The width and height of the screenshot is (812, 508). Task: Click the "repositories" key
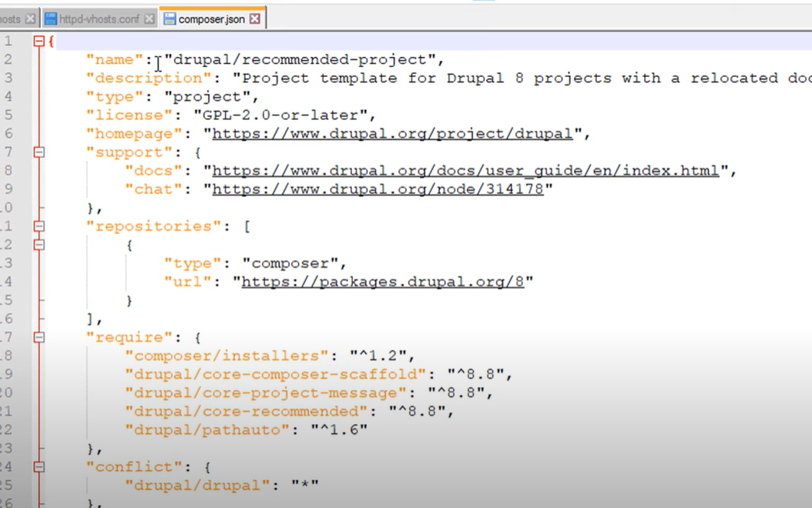[154, 226]
